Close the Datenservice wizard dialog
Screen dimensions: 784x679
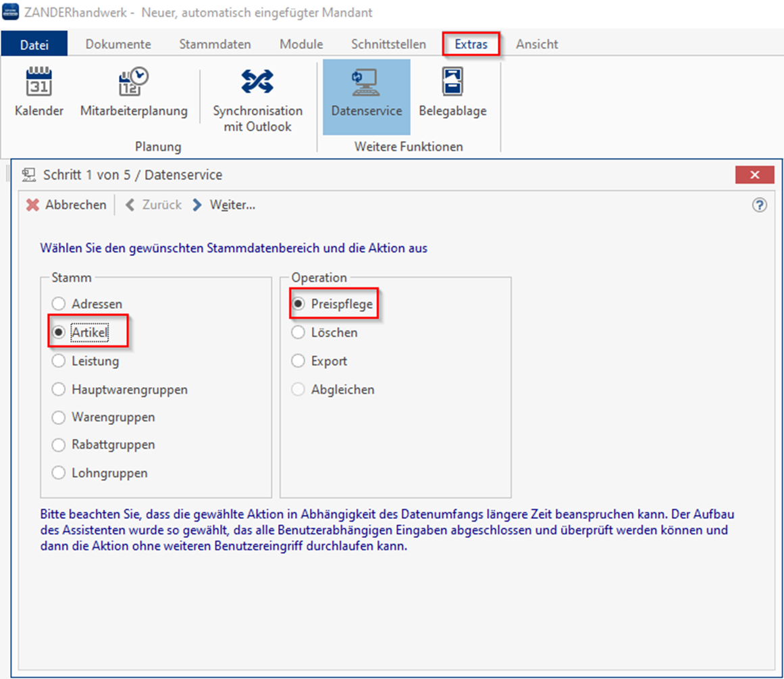tap(754, 175)
